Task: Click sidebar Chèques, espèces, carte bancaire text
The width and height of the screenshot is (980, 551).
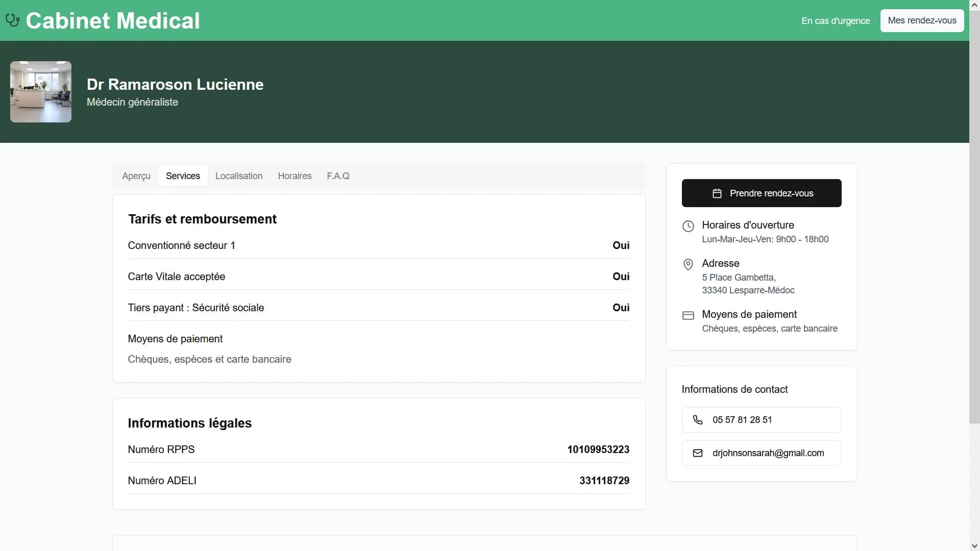Action: point(770,329)
